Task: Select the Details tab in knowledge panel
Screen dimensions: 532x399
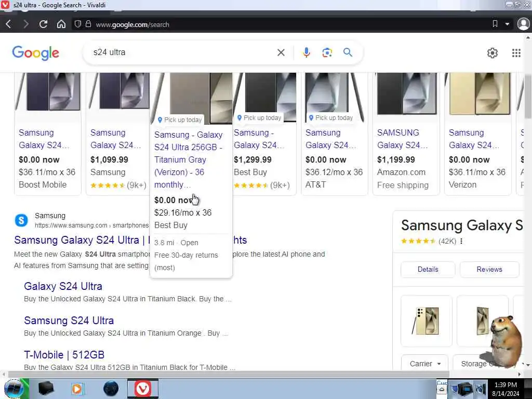Action: (x=428, y=270)
